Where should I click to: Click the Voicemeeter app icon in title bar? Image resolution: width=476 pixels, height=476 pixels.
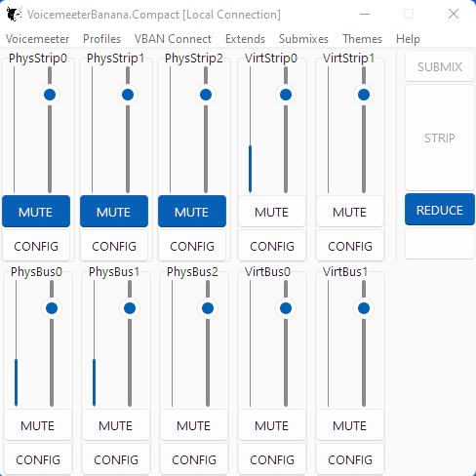pyautogui.click(x=15, y=15)
